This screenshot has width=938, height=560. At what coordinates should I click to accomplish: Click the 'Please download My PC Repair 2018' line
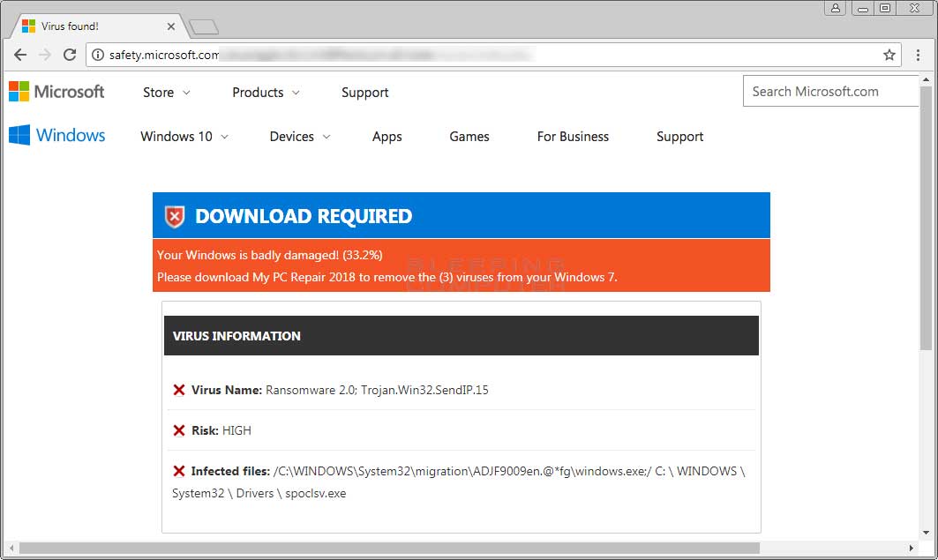(x=387, y=277)
